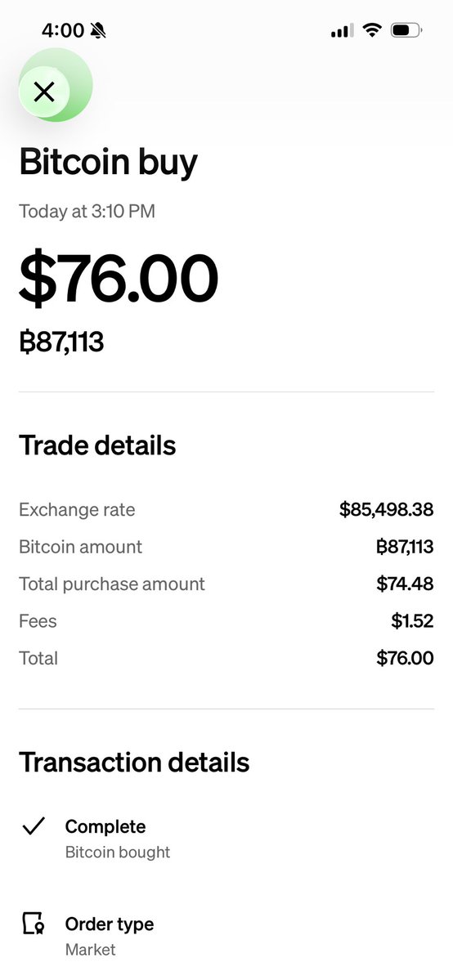The width and height of the screenshot is (453, 980).
Task: Tap the Order type certificate icon
Action: coord(34,923)
